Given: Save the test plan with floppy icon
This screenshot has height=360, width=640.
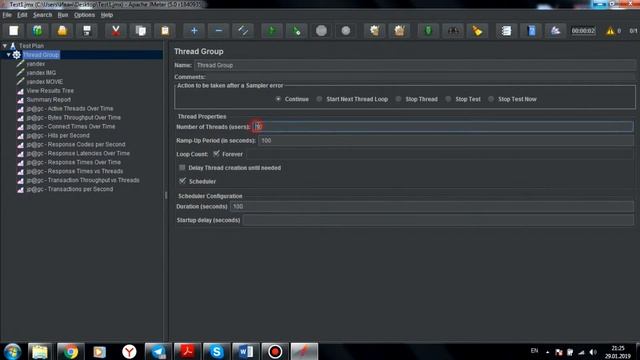Looking at the screenshot, I should 87,31.
